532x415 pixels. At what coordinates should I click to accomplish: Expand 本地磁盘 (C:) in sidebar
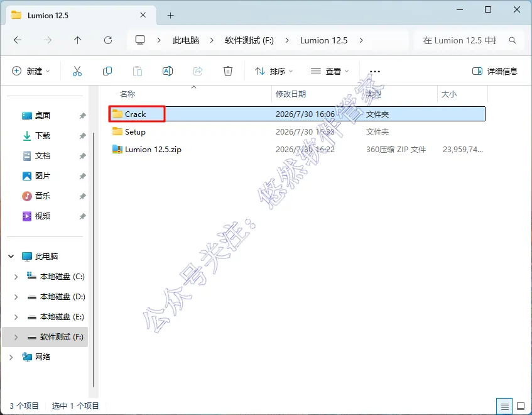[x=16, y=277]
